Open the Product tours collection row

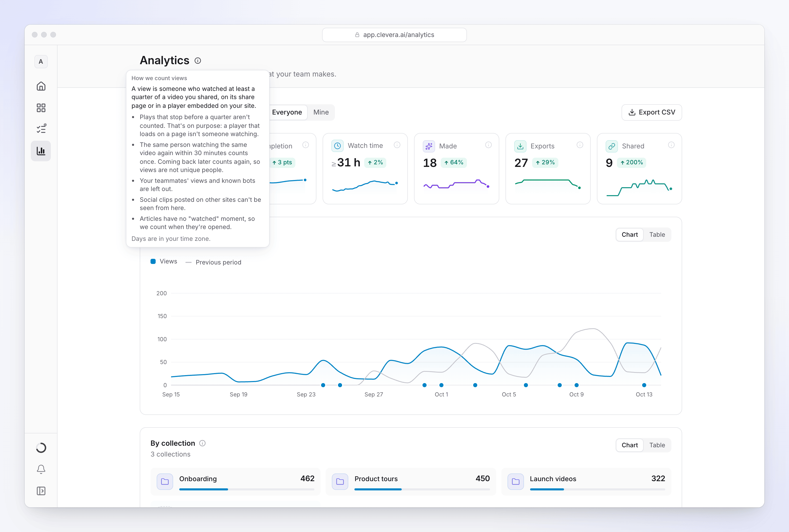coord(411,481)
